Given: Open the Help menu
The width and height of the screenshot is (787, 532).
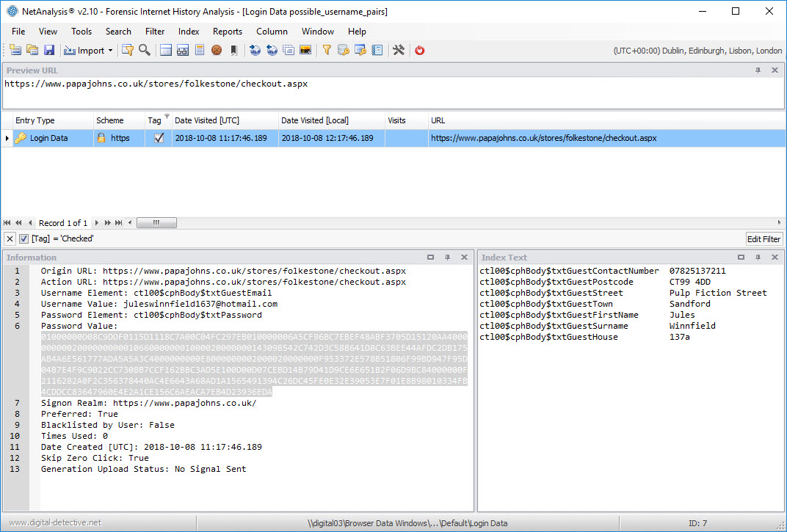Looking at the screenshot, I should (357, 31).
